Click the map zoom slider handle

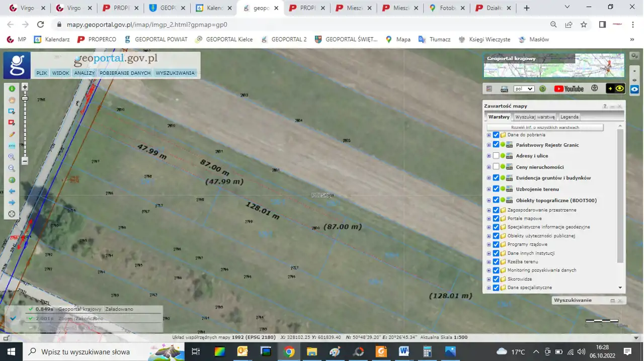pyautogui.click(x=25, y=99)
